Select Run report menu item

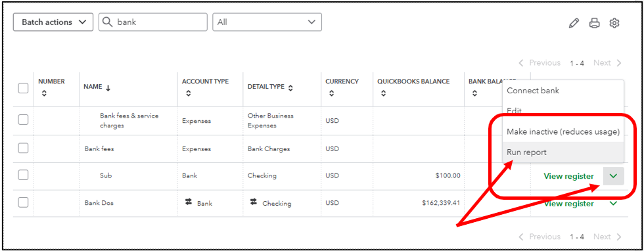click(x=563, y=152)
